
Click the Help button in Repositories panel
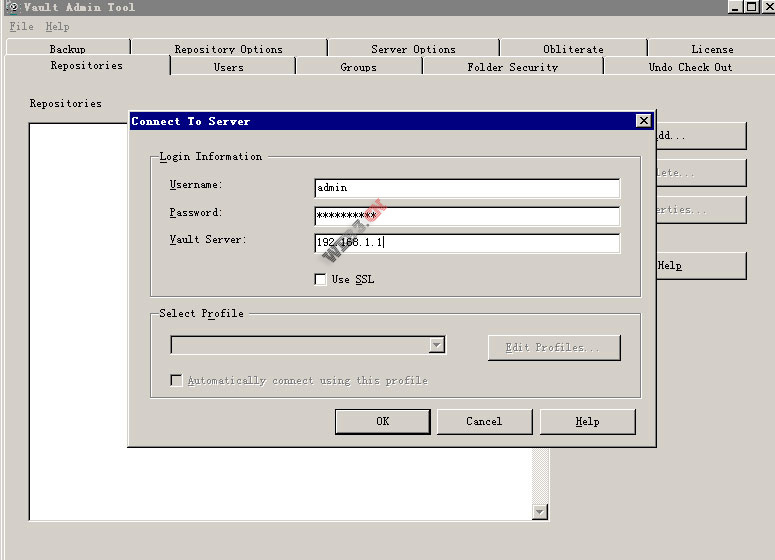click(701, 266)
